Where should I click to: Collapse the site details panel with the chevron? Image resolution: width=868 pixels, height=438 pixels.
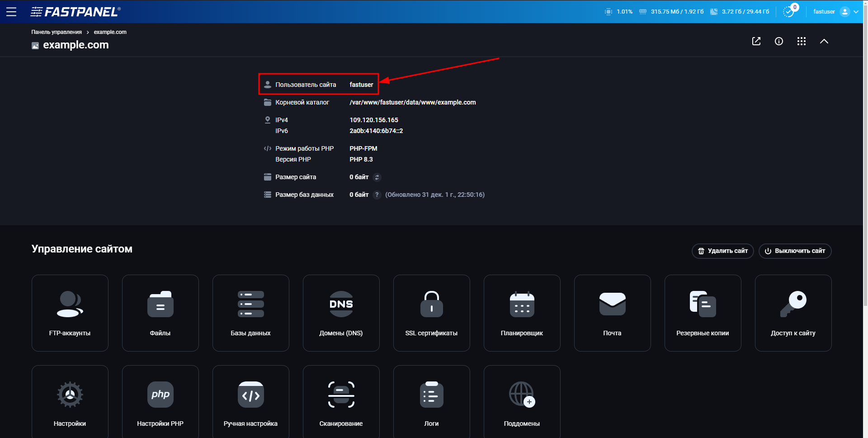click(x=824, y=41)
